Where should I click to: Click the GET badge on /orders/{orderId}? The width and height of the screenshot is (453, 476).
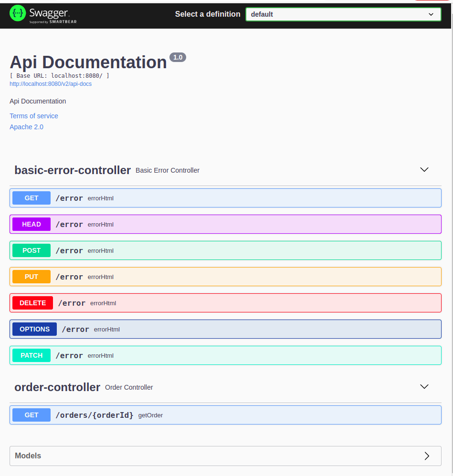click(31, 415)
